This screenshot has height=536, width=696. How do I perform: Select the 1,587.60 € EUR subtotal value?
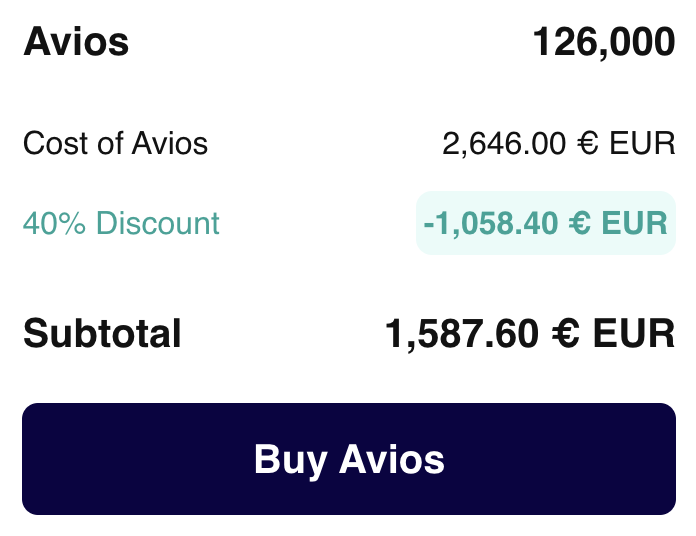pyautogui.click(x=530, y=333)
